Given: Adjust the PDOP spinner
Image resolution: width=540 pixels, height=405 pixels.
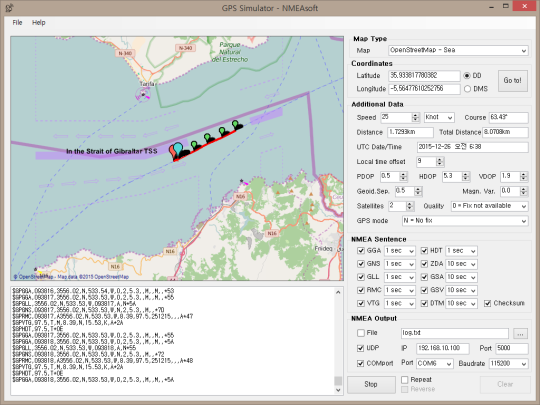Looking at the screenshot, I should [404, 177].
